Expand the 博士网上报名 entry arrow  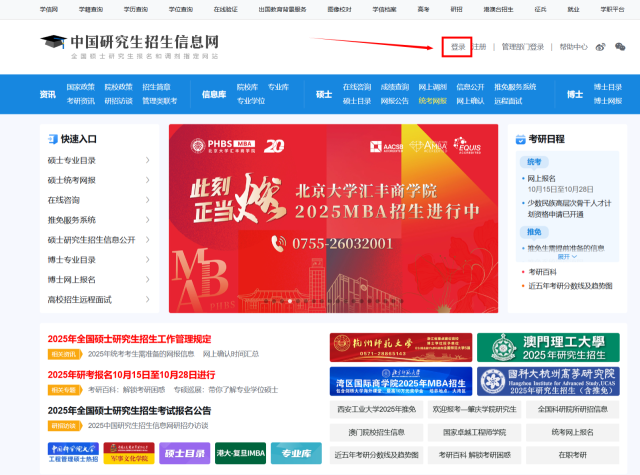148,279
